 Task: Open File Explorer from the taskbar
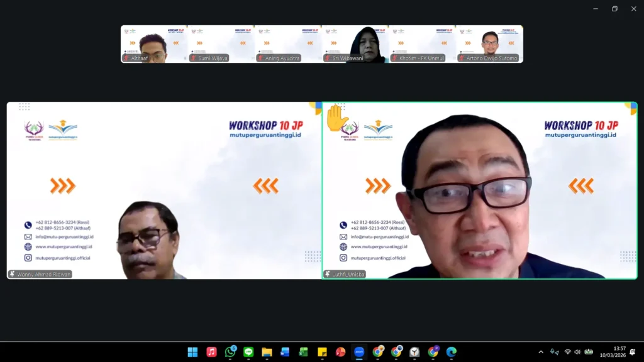point(267,352)
